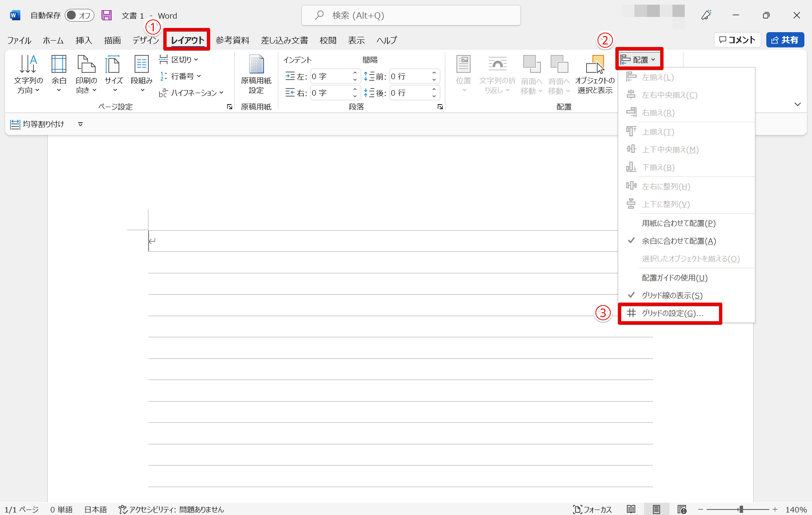812x515 pixels.
Task: Click zoom in plus button
Action: [775, 509]
